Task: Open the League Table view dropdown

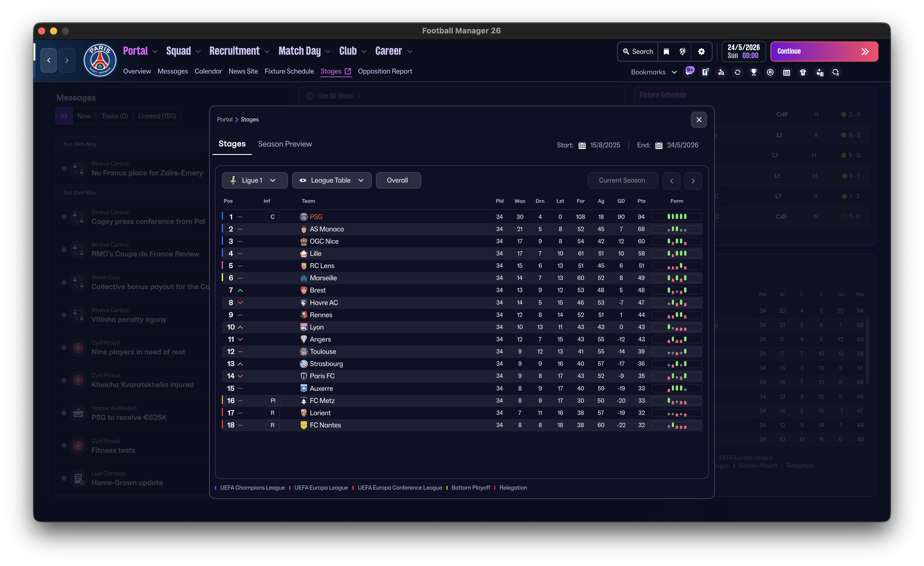Action: pos(332,180)
